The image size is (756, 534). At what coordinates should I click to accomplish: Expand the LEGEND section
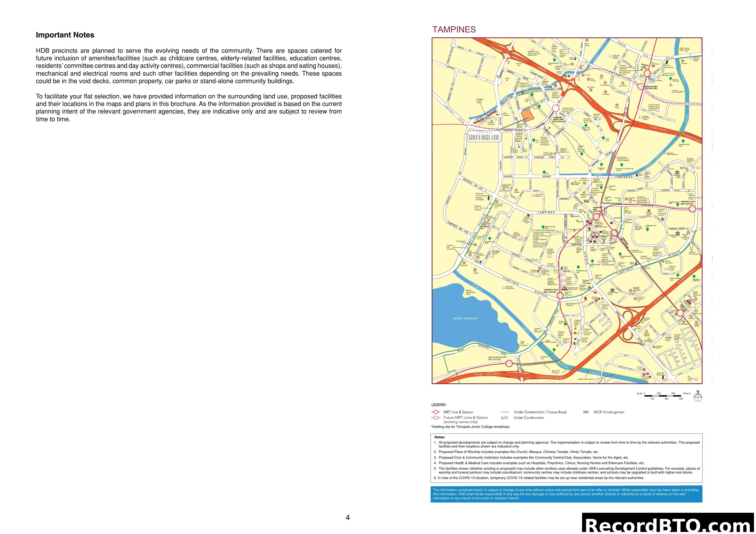[439, 404]
